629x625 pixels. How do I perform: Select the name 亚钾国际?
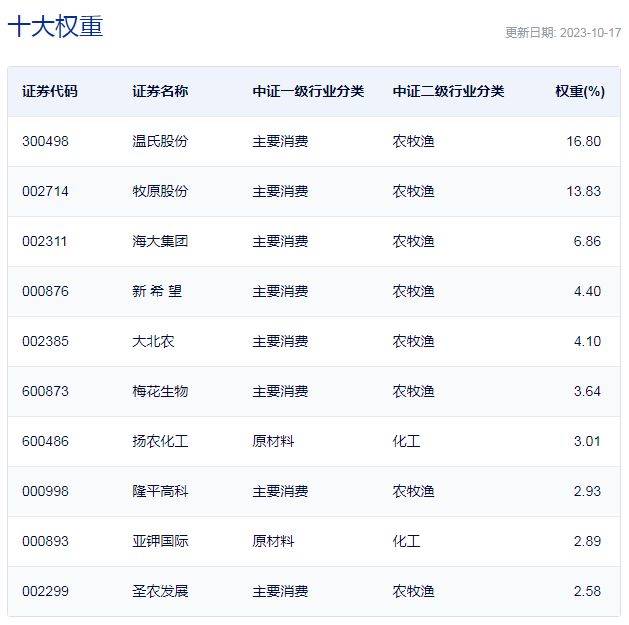pyautogui.click(x=160, y=541)
